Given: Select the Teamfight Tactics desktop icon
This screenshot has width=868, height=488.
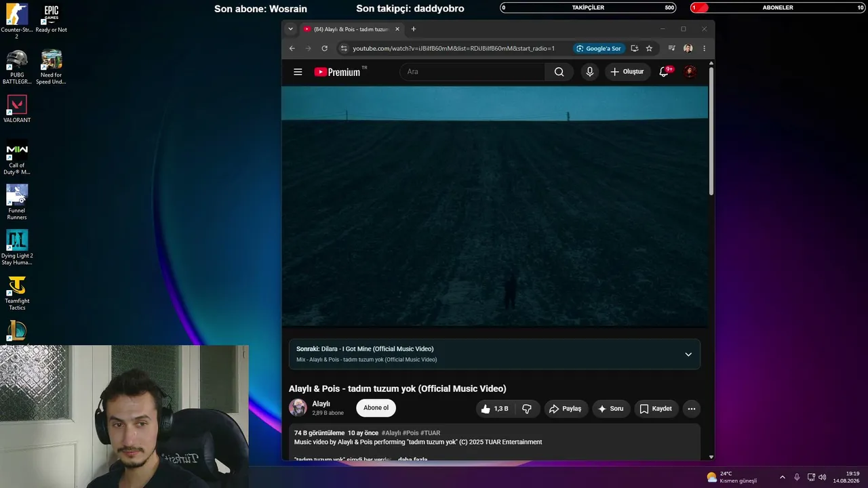Looking at the screenshot, I should (17, 293).
